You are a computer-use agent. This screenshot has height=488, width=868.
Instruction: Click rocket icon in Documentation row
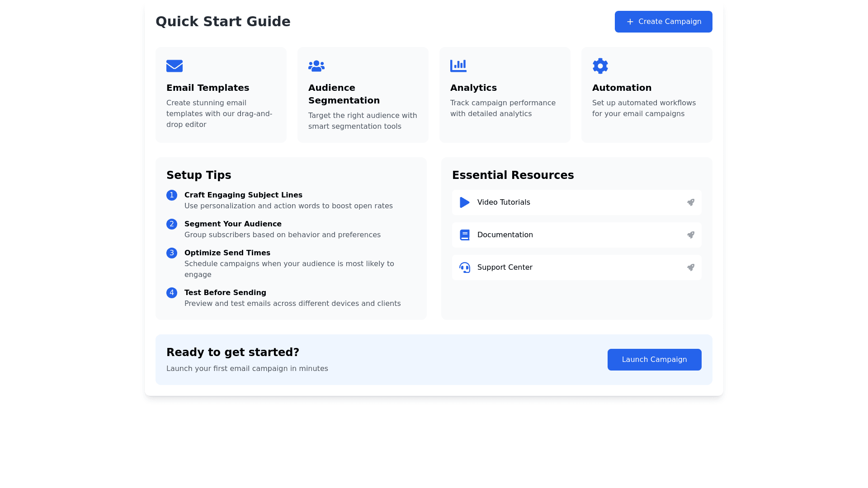tap(691, 235)
